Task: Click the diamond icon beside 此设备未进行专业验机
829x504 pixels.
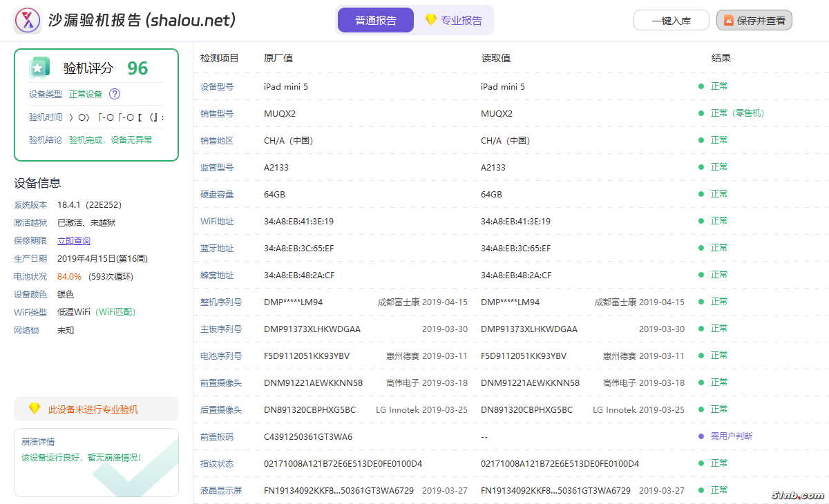Action: pyautogui.click(x=34, y=409)
